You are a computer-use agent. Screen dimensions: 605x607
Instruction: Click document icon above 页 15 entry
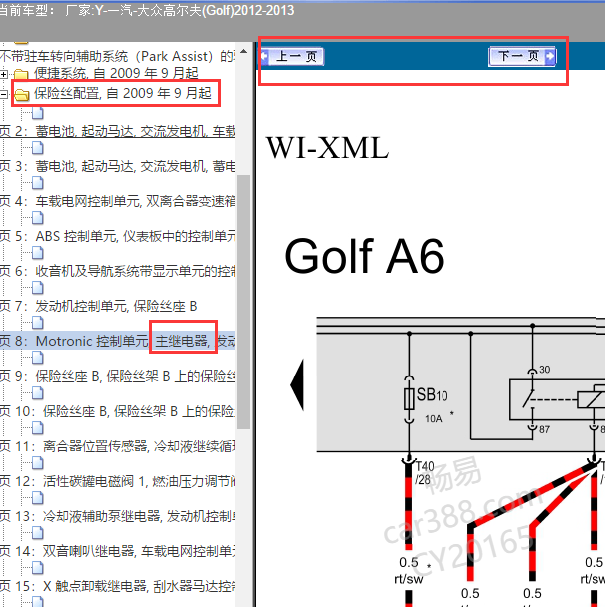[38, 568]
